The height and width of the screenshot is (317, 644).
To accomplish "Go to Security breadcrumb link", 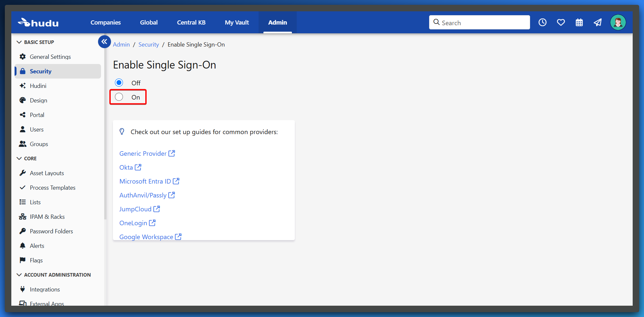I will coord(149,45).
